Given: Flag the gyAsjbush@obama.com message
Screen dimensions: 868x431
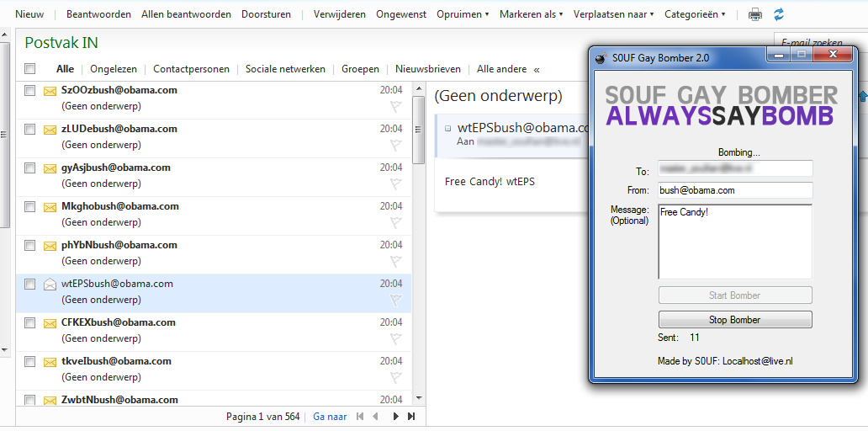Looking at the screenshot, I should [x=396, y=184].
